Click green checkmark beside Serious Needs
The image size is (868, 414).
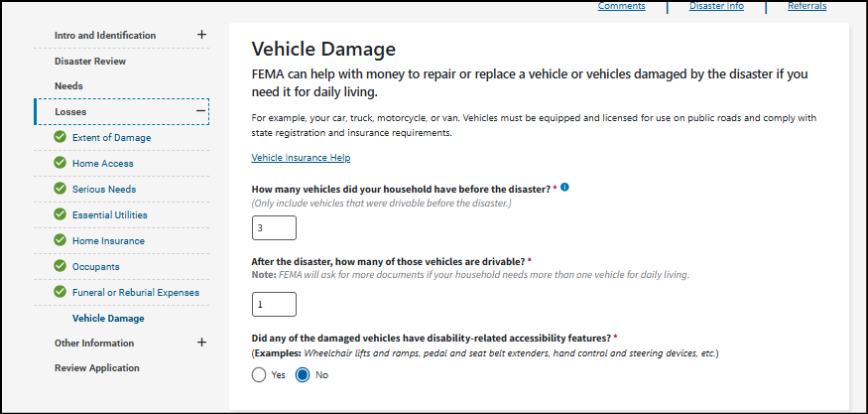[60, 189]
